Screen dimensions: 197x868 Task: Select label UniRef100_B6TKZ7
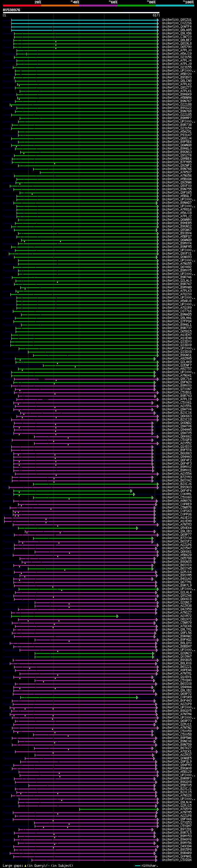(176, 748)
